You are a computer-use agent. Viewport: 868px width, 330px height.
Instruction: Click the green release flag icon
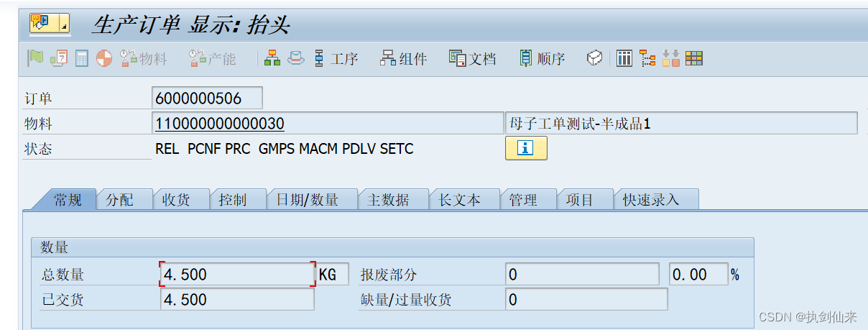tap(34, 58)
